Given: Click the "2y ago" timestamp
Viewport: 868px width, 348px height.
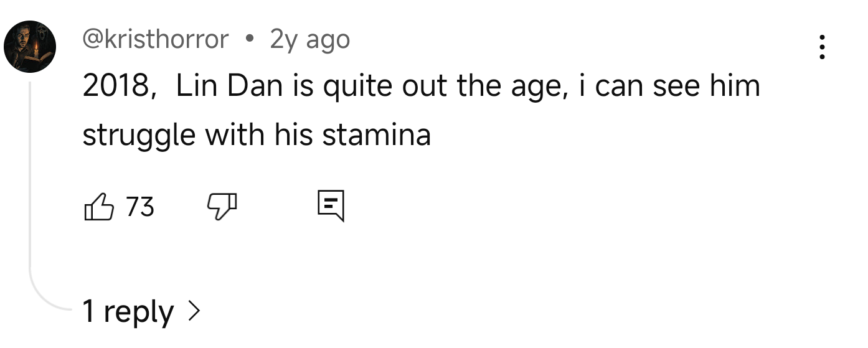Looking at the screenshot, I should point(309,40).
